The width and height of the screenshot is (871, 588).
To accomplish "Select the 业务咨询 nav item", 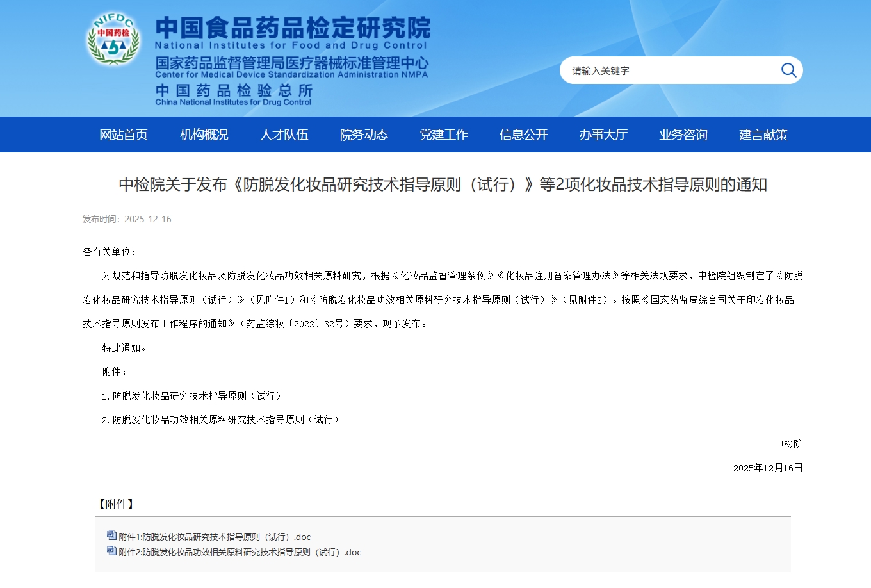I will pyautogui.click(x=683, y=135).
